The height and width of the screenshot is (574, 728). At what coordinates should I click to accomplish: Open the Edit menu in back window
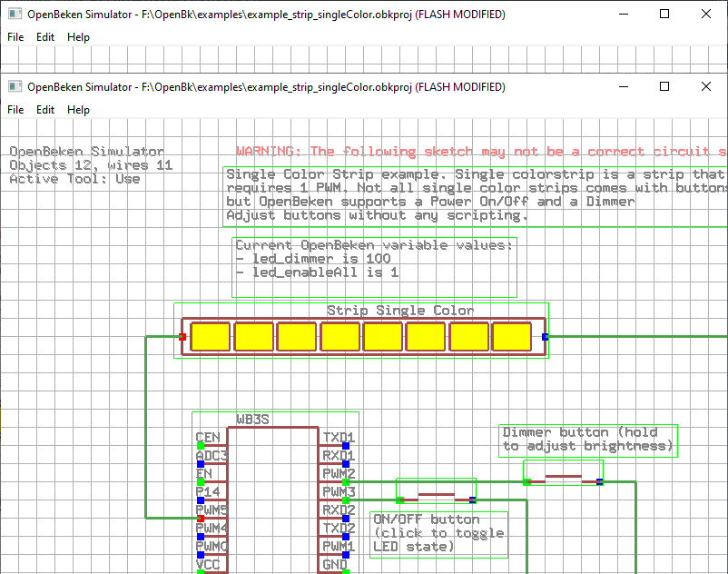45,37
